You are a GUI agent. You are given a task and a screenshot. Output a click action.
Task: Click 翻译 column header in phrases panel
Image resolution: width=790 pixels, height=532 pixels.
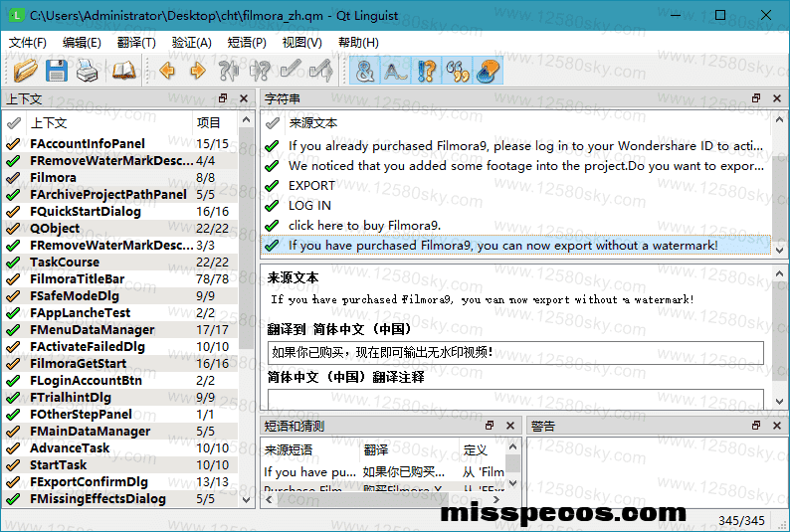coord(409,449)
